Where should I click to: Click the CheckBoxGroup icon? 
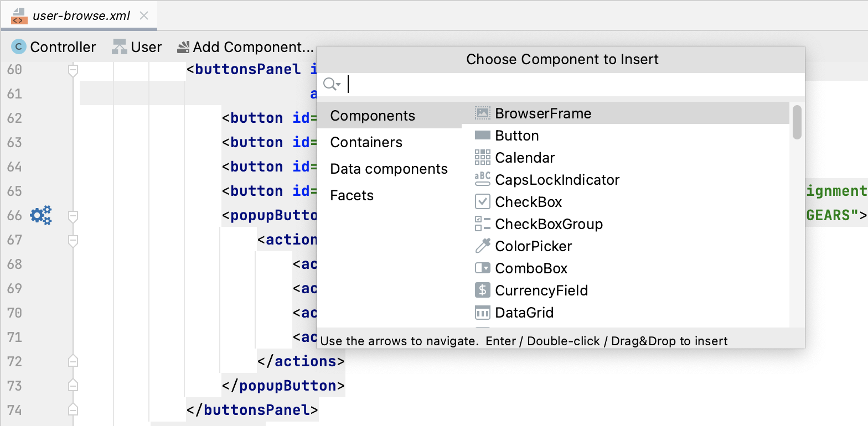(483, 224)
